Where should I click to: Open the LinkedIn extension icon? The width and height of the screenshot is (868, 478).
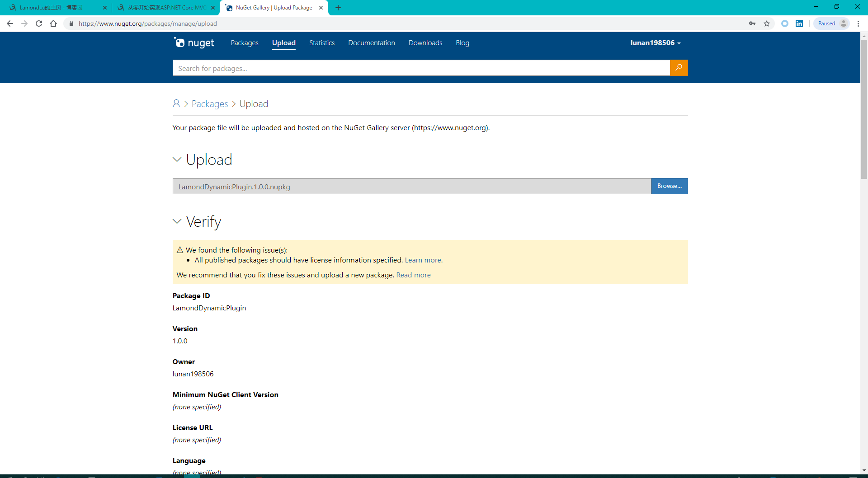(x=799, y=23)
